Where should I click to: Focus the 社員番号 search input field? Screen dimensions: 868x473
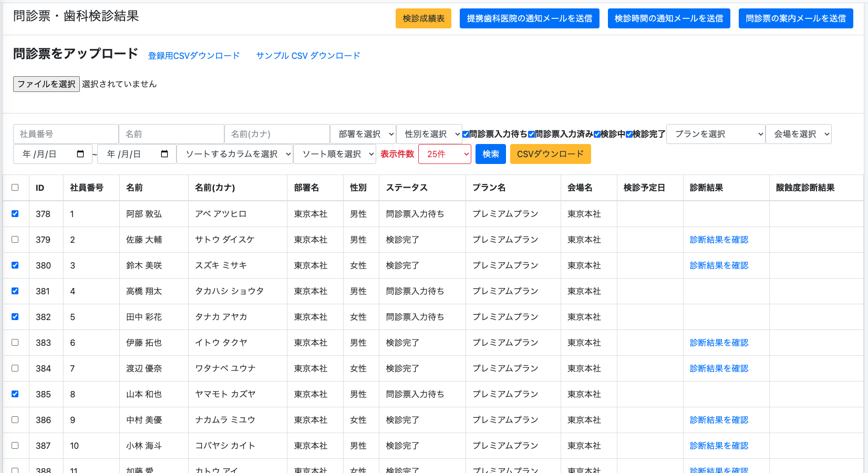coord(66,134)
